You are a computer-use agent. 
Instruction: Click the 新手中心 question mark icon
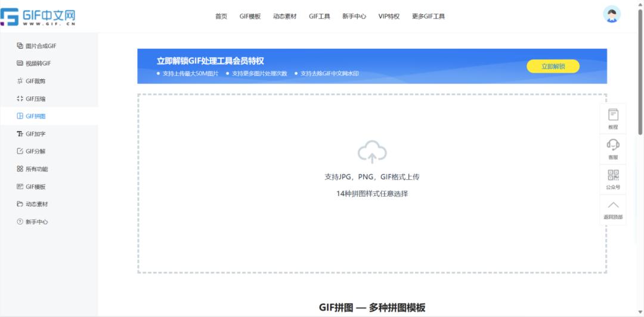tap(20, 222)
